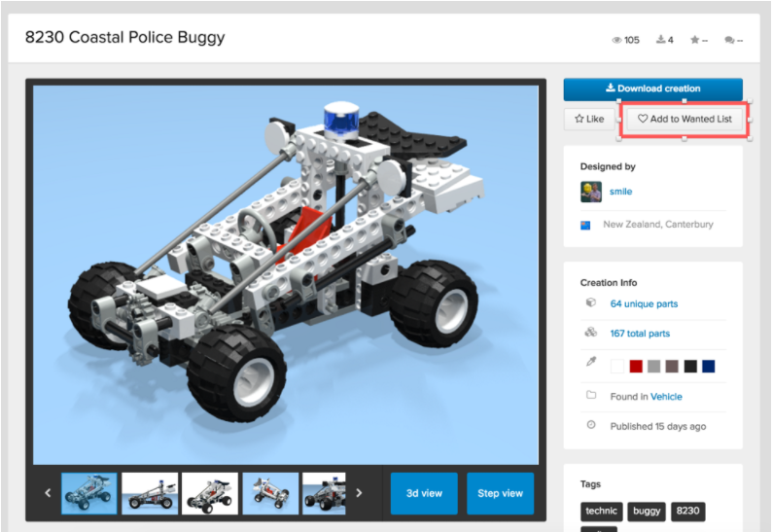The image size is (773, 532).
Task: Click the Tags heading
Action: [x=590, y=484]
